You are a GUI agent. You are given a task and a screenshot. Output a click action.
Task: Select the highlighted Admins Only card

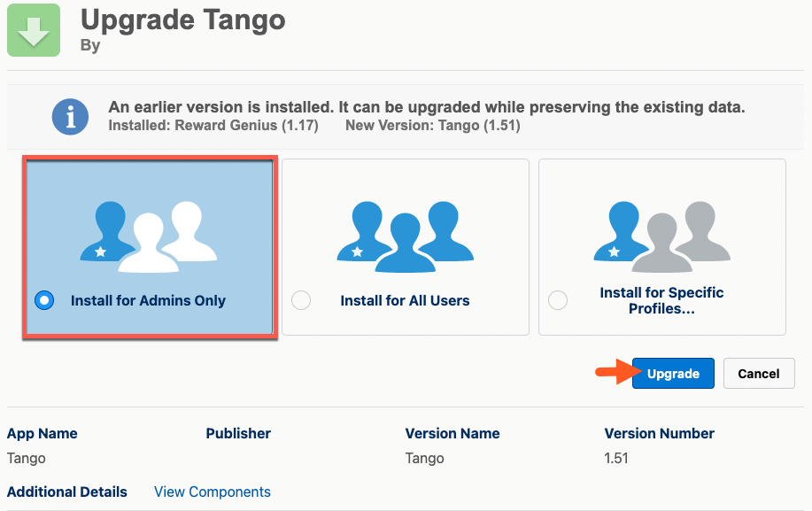tap(150, 246)
